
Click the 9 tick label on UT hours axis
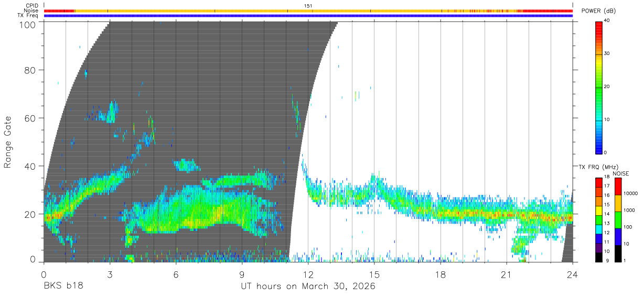pyautogui.click(x=242, y=274)
